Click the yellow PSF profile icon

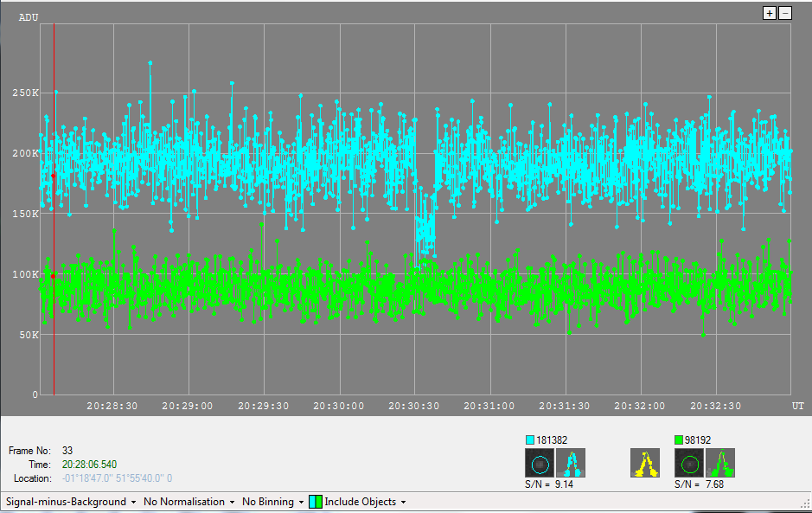pyautogui.click(x=645, y=464)
